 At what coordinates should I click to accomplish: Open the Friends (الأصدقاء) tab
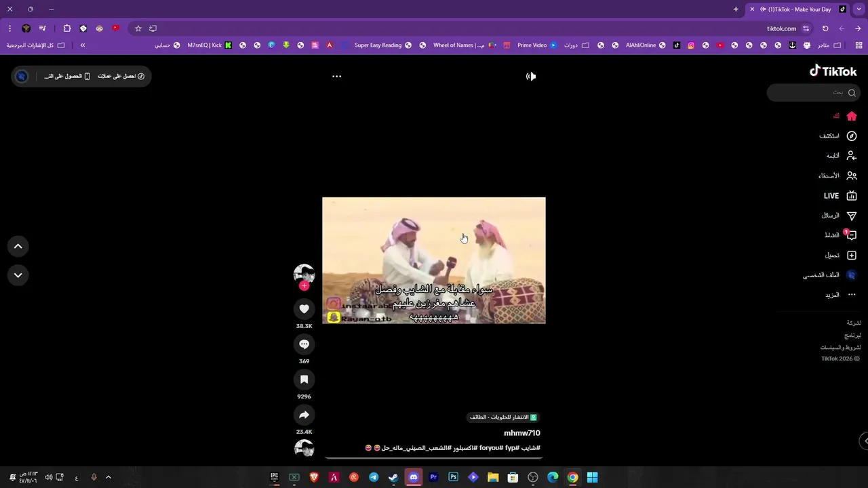837,176
